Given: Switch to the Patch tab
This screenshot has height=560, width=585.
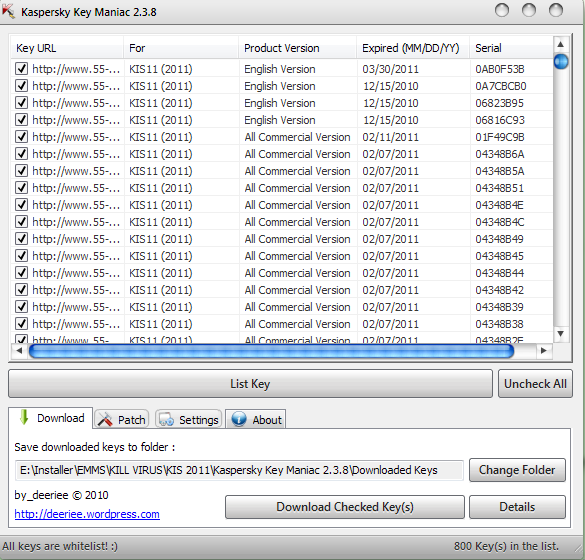Looking at the screenshot, I should point(122,419).
